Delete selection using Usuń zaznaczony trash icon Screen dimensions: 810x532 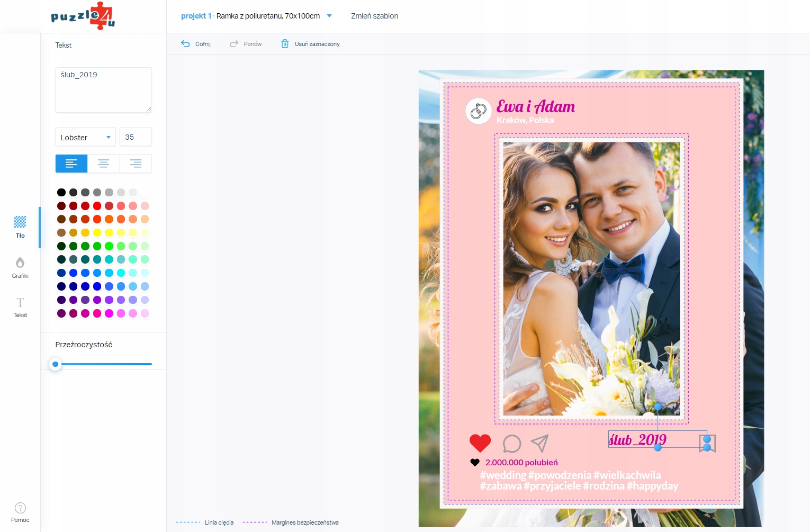[x=285, y=44]
